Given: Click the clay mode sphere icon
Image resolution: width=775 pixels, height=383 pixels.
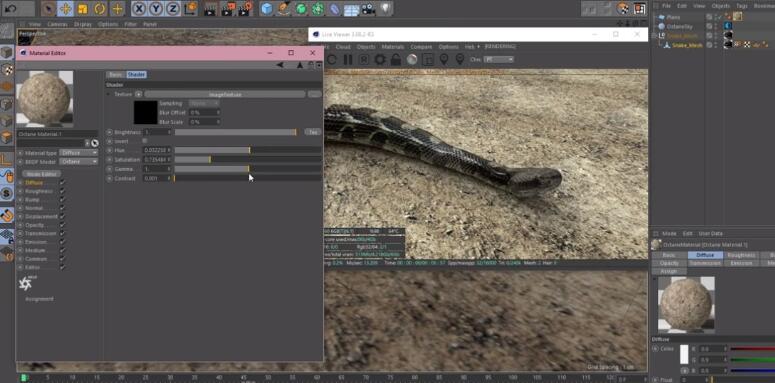Looking at the screenshot, I should [411, 60].
